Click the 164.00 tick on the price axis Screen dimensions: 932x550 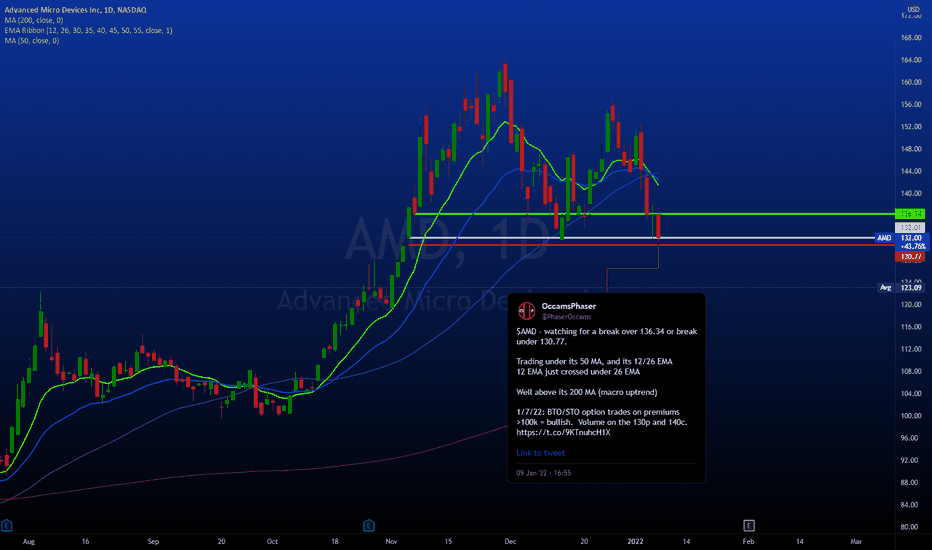coord(911,59)
